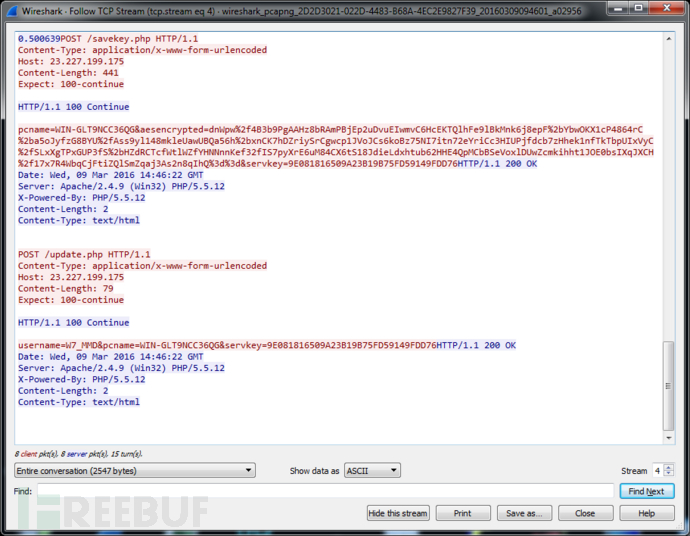
Task: Increment the Stream number up arrow
Action: (668, 467)
